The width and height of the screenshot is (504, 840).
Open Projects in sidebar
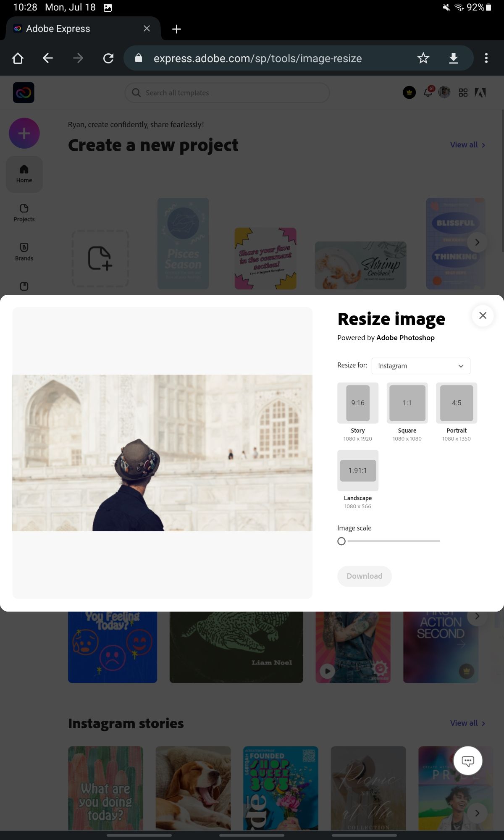(x=24, y=213)
